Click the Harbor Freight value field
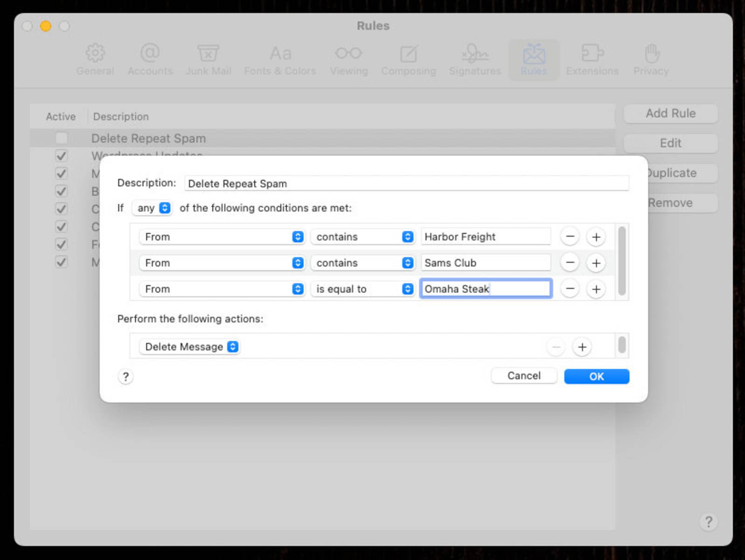Screen dimensions: 745x560 tap(486, 237)
